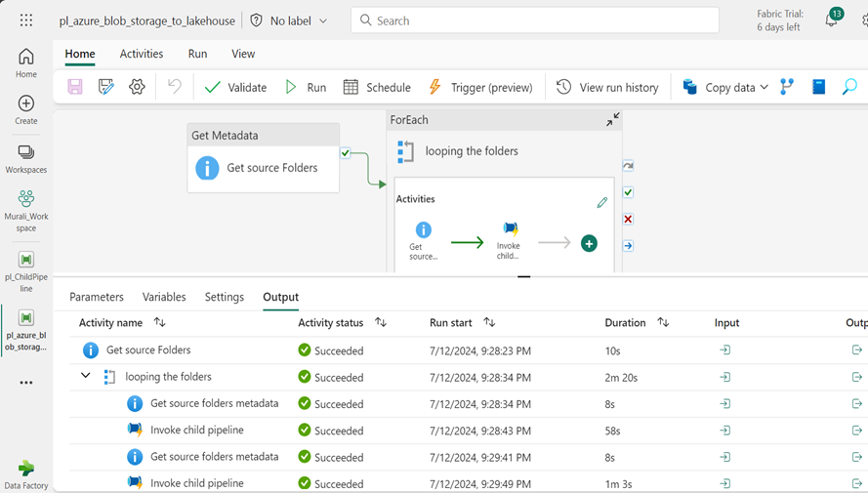868x493 pixels.
Task: Expand the Copy data dropdown arrow
Action: (x=764, y=87)
